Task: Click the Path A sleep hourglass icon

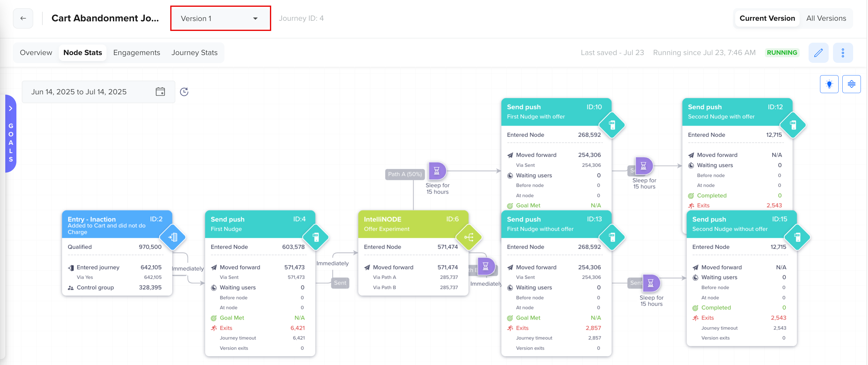Action: pos(437,171)
